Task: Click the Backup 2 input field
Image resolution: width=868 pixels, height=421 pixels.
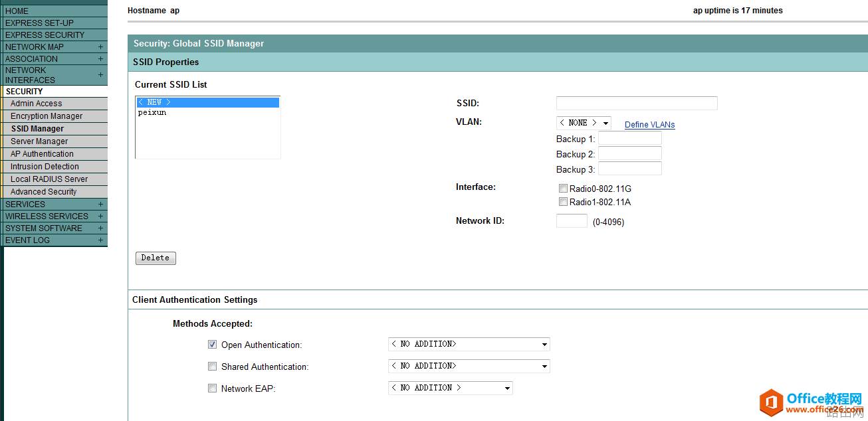Action: (630, 153)
